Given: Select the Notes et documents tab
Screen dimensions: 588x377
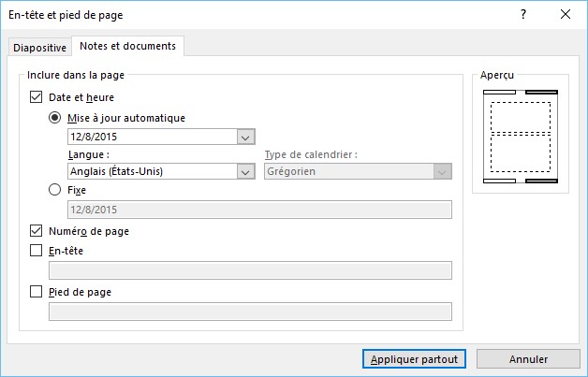Looking at the screenshot, I should [128, 46].
